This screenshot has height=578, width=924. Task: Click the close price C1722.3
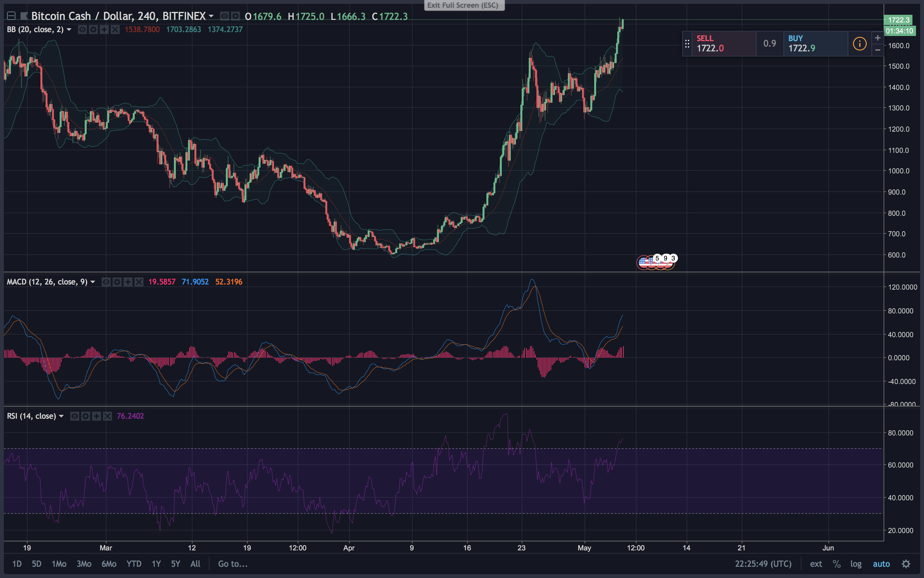click(x=390, y=16)
